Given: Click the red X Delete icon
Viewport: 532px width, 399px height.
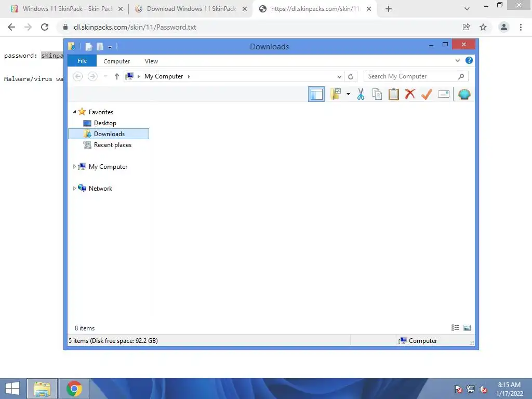Looking at the screenshot, I should [410, 94].
